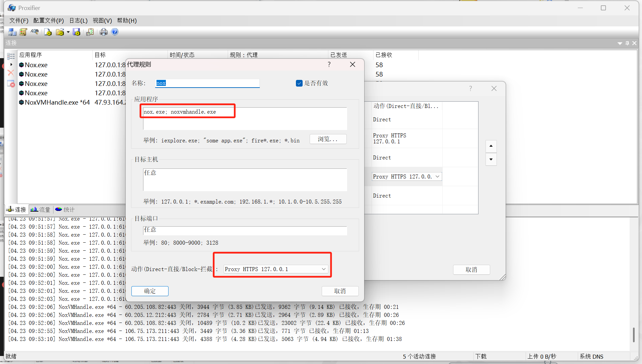Close the background rules dialog
Viewport: 642px width, 364px height.
pyautogui.click(x=494, y=88)
